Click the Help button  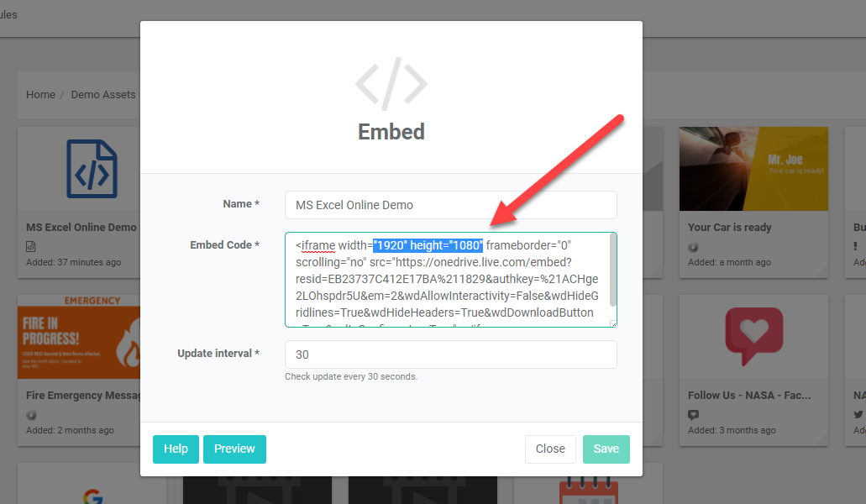click(176, 449)
